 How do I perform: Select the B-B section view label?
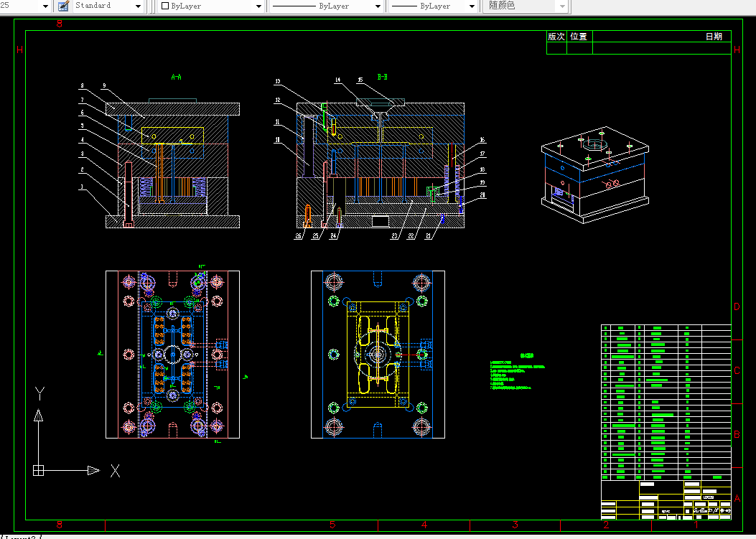coord(383,77)
